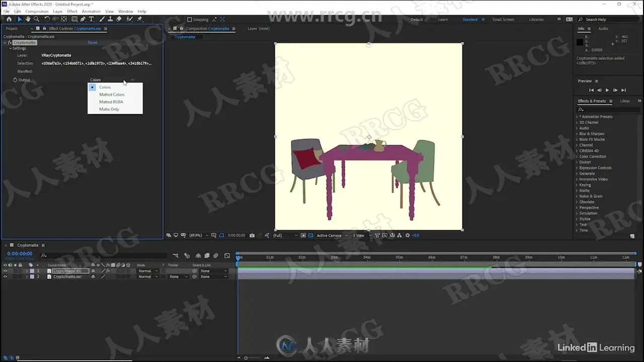
Task: Click the Frame Blending icon in timeline
Action: click(x=207, y=255)
